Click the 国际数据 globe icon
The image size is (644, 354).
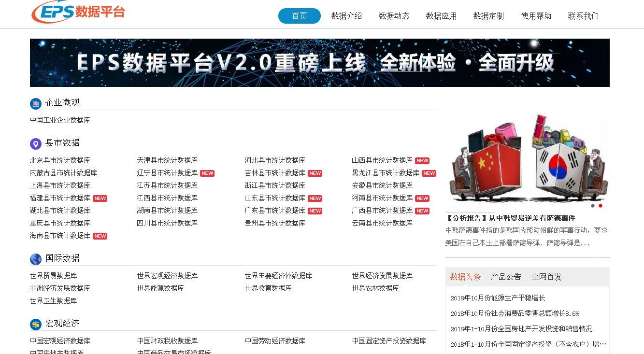pos(36,259)
